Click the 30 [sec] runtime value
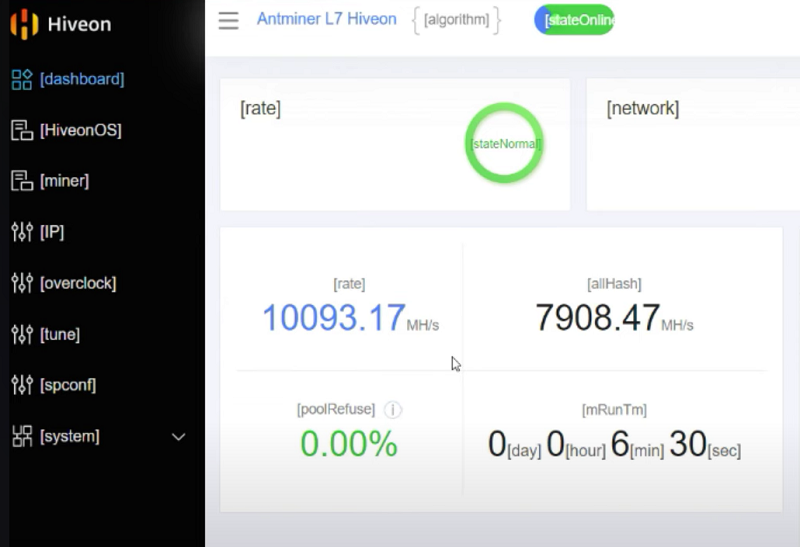800x547 pixels. tap(705, 444)
